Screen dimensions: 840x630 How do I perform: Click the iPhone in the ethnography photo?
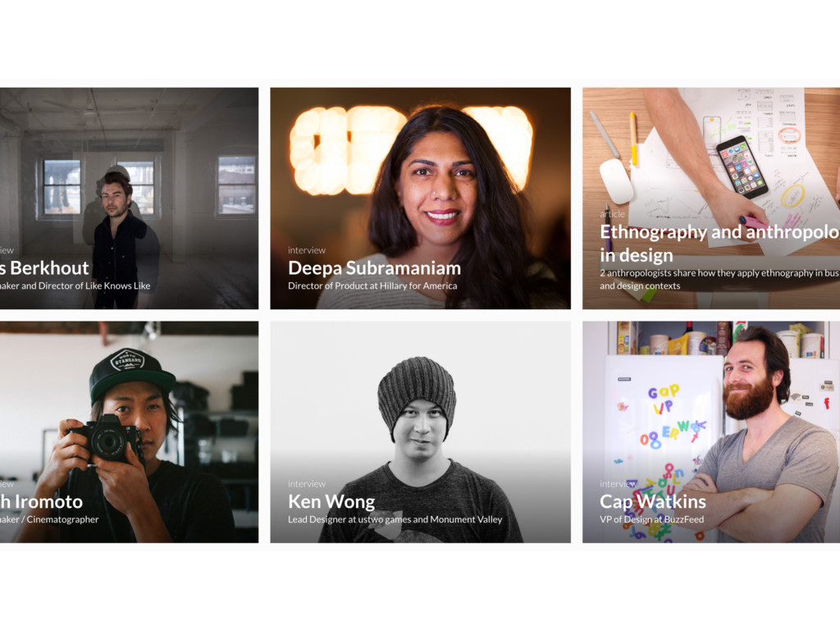pos(742,167)
